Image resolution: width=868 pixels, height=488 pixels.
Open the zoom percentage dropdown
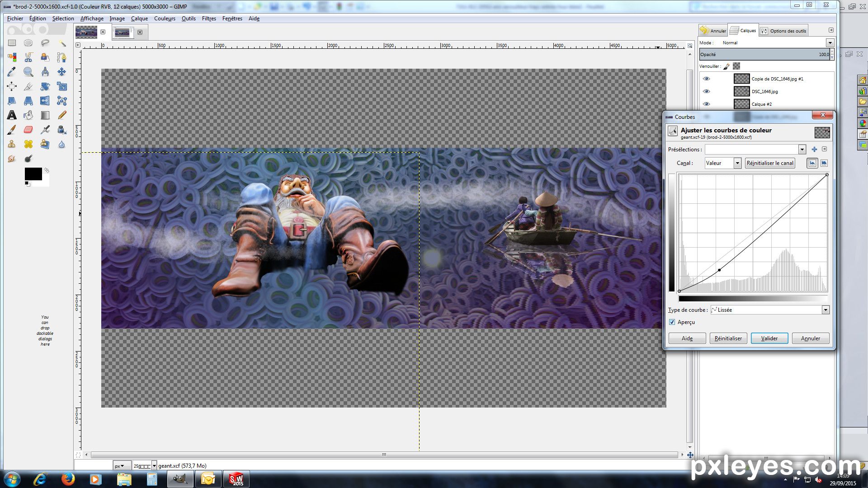click(154, 466)
